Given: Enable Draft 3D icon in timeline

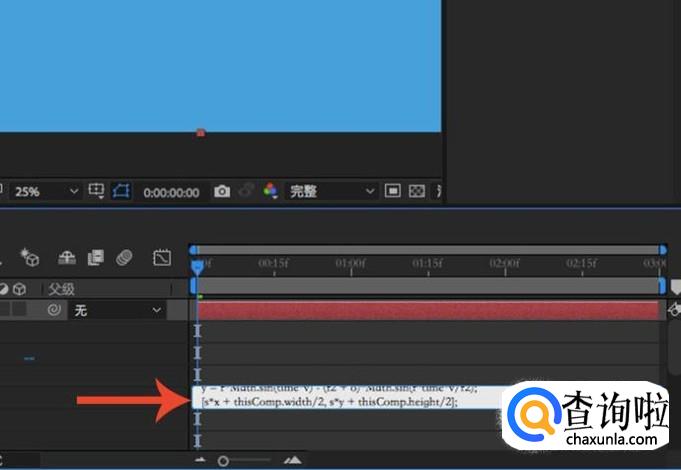Looking at the screenshot, I should (30, 257).
